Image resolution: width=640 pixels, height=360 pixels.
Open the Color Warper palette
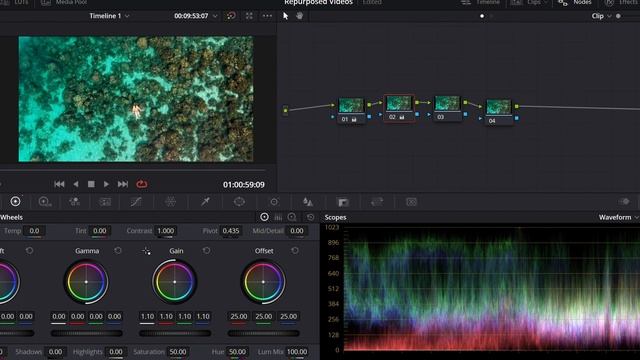pyautogui.click(x=170, y=202)
